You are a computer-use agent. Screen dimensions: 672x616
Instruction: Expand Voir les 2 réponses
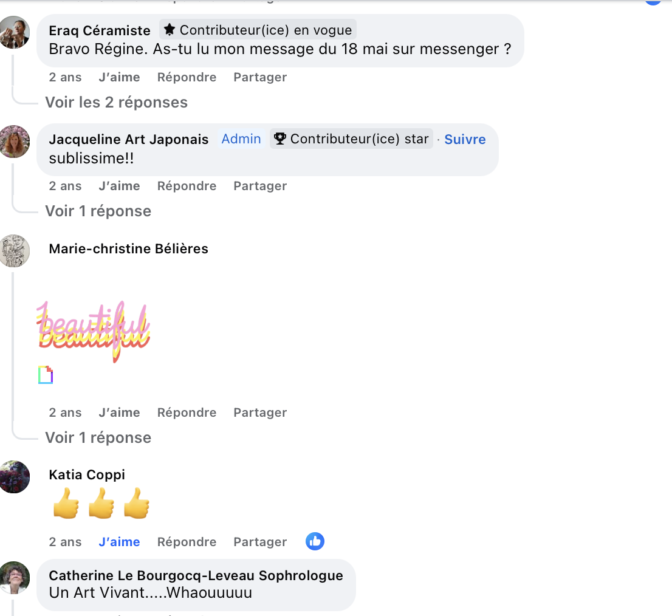pos(117,103)
